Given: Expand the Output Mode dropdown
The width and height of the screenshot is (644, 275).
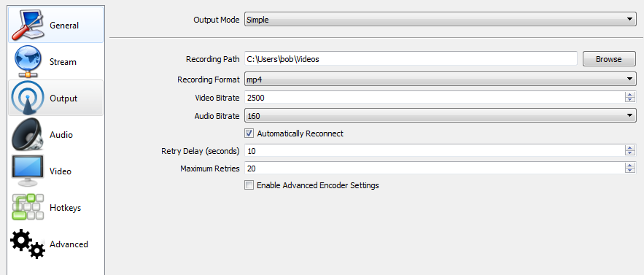Looking at the screenshot, I should [441, 19].
